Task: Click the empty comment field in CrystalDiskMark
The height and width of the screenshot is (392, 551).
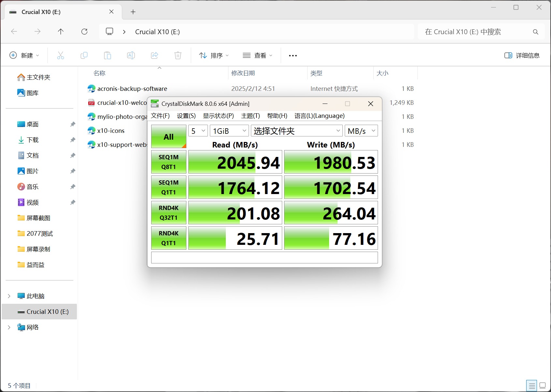Action: click(x=265, y=258)
